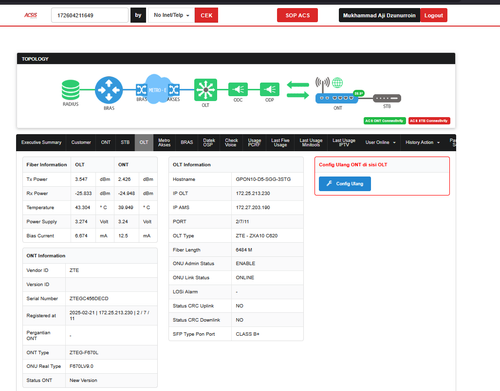This screenshot has width=500, height=391.
Task: Expand the User Online dropdown menu
Action: pos(380,142)
